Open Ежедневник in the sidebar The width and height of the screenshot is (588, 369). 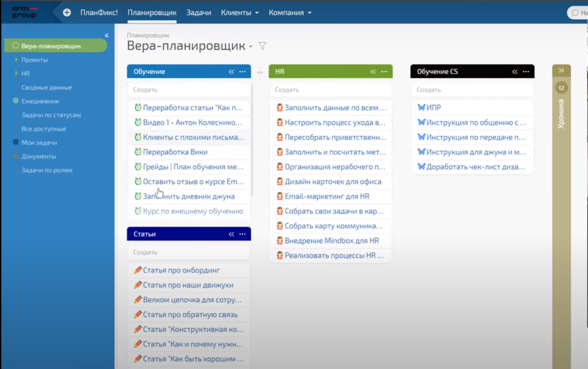pyautogui.click(x=40, y=101)
